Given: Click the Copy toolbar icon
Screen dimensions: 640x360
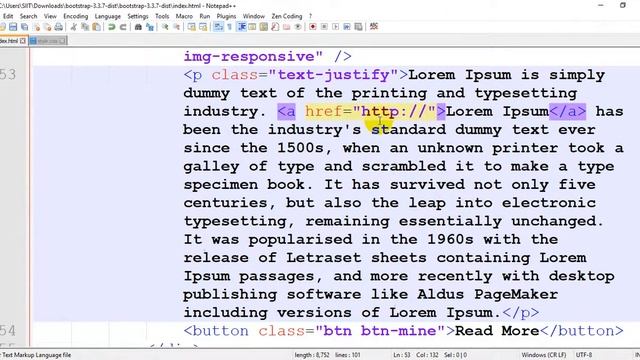Looking at the screenshot, I should tap(85, 27).
